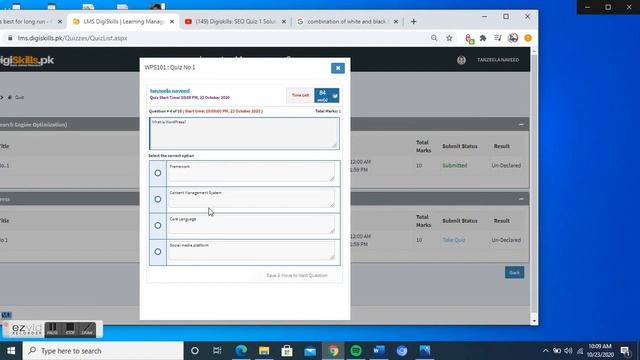Open the network icon in system tray
Image resolution: width=640 pixels, height=360 pixels.
pyautogui.click(x=580, y=351)
